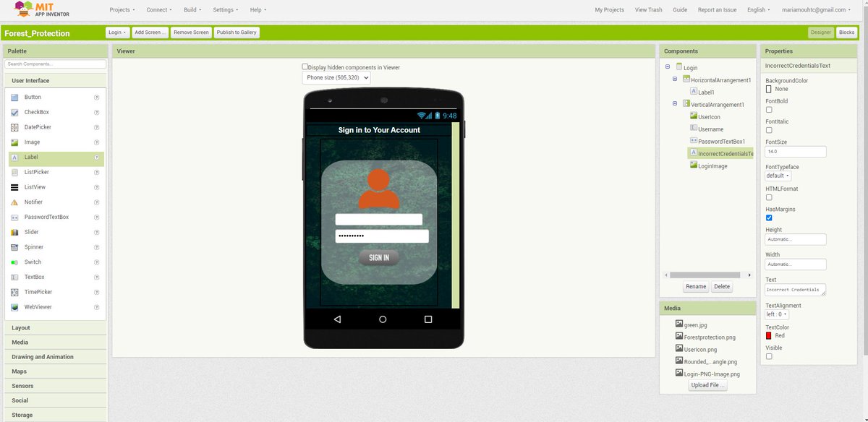Select the PasswordTextBox component icon

pos(14,218)
